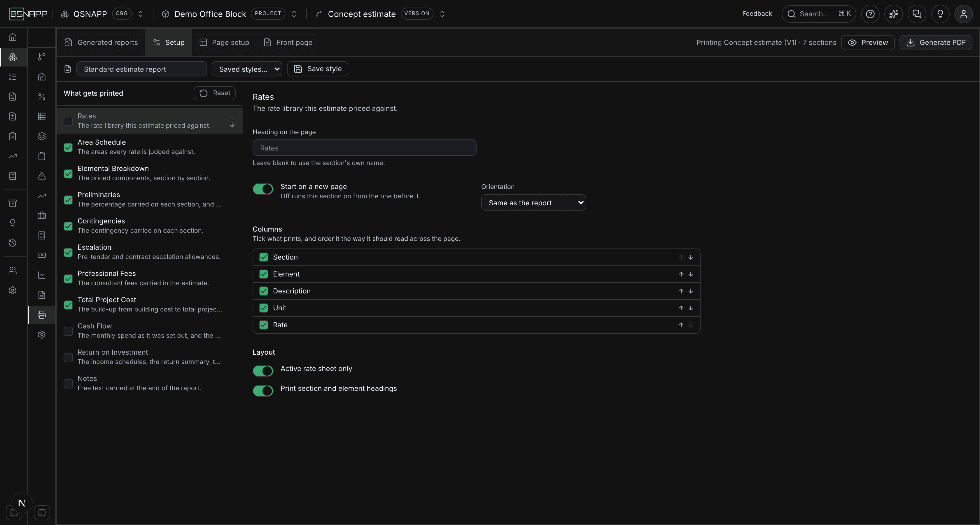Move Rate column up with arrow

(x=681, y=325)
